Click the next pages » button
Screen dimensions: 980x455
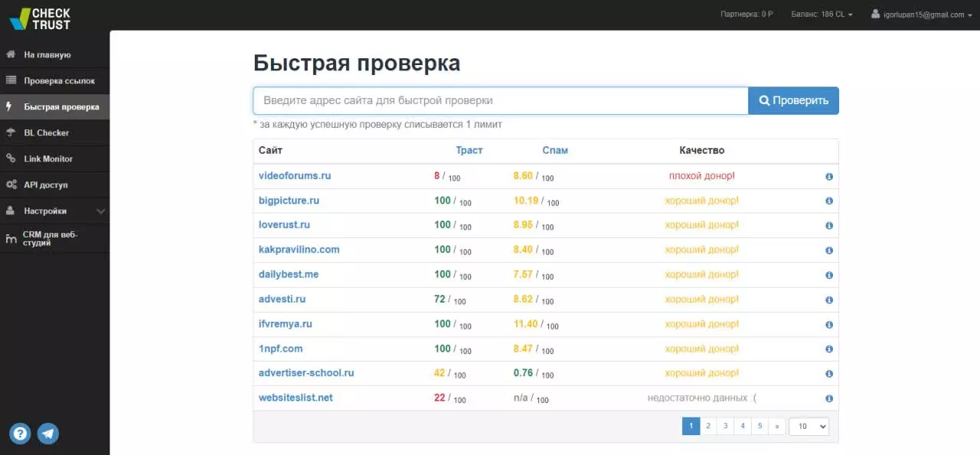pos(777,426)
